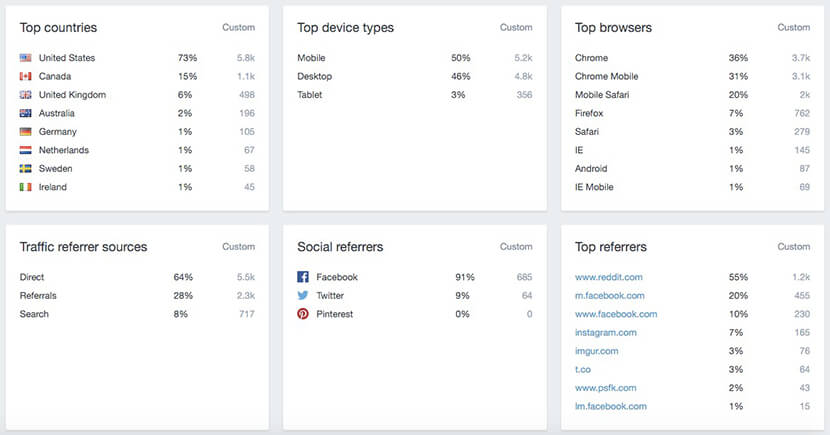
Task: Click the Pinterest logo icon
Action: tap(303, 314)
